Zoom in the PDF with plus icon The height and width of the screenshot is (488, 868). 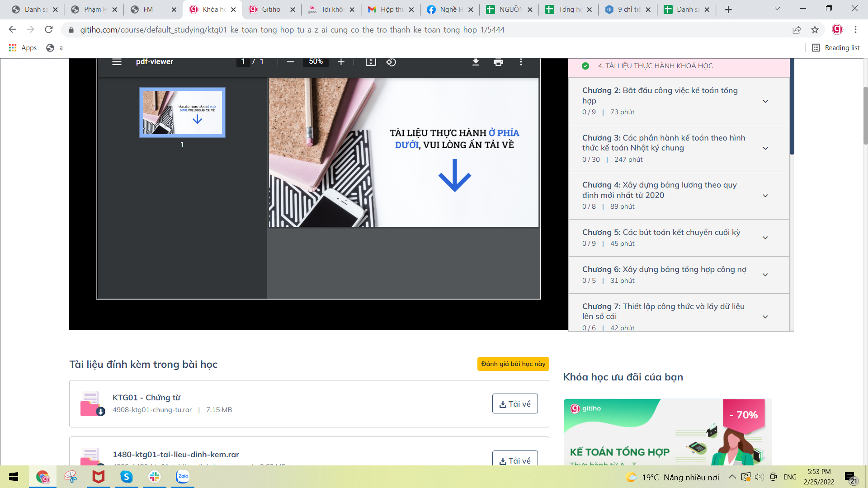341,62
